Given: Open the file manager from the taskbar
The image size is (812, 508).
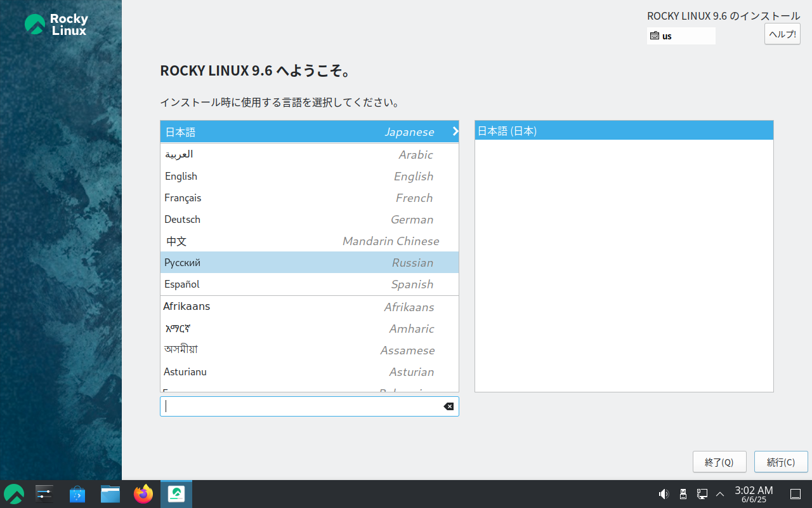Looking at the screenshot, I should 110,494.
